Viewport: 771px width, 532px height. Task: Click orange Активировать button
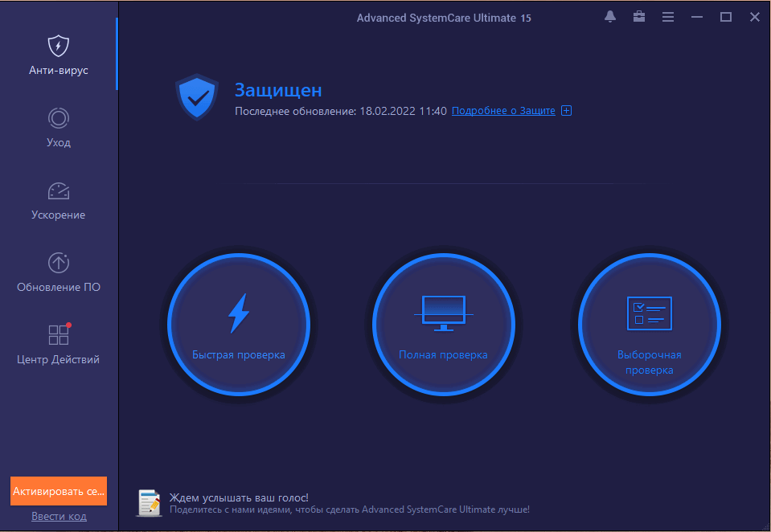59,491
